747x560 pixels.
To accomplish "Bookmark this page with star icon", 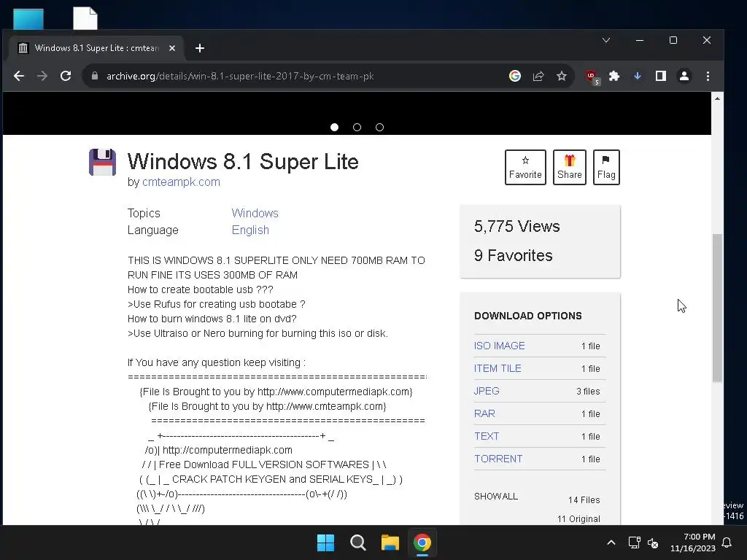I will click(562, 76).
